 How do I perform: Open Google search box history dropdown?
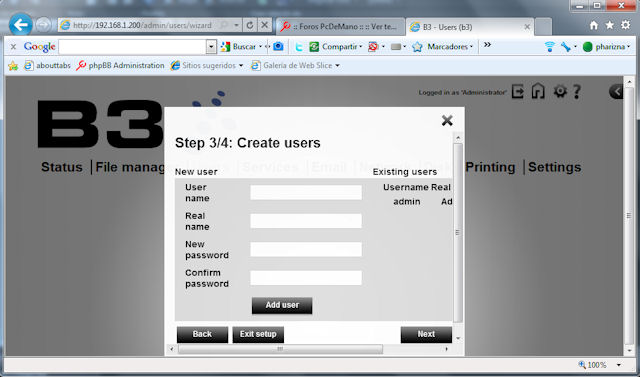(211, 47)
